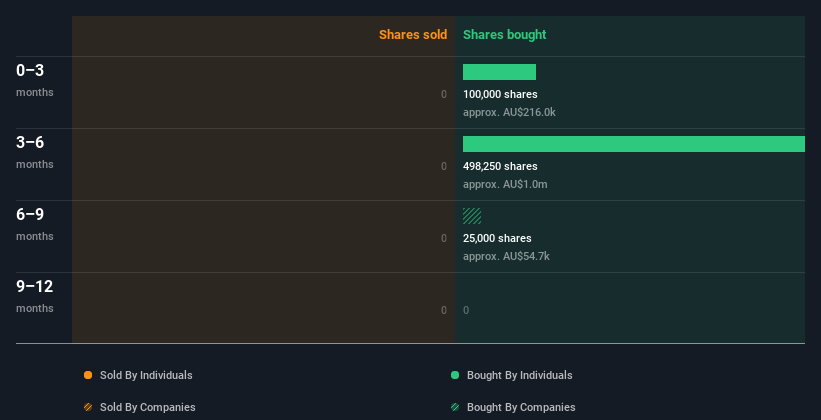Screen dimensions: 821x420
Task: Click the 0–3 months row label
Action: coord(35,80)
